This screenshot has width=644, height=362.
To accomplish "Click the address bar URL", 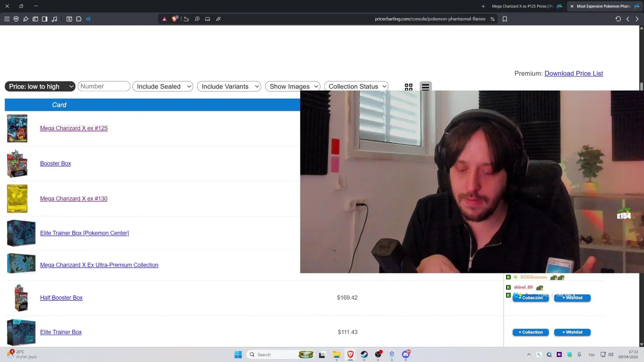I will click(x=430, y=19).
